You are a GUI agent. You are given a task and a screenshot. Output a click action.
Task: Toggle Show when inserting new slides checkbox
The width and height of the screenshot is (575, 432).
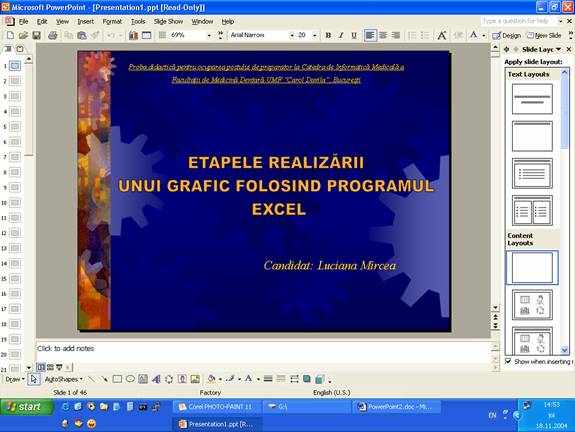point(508,362)
